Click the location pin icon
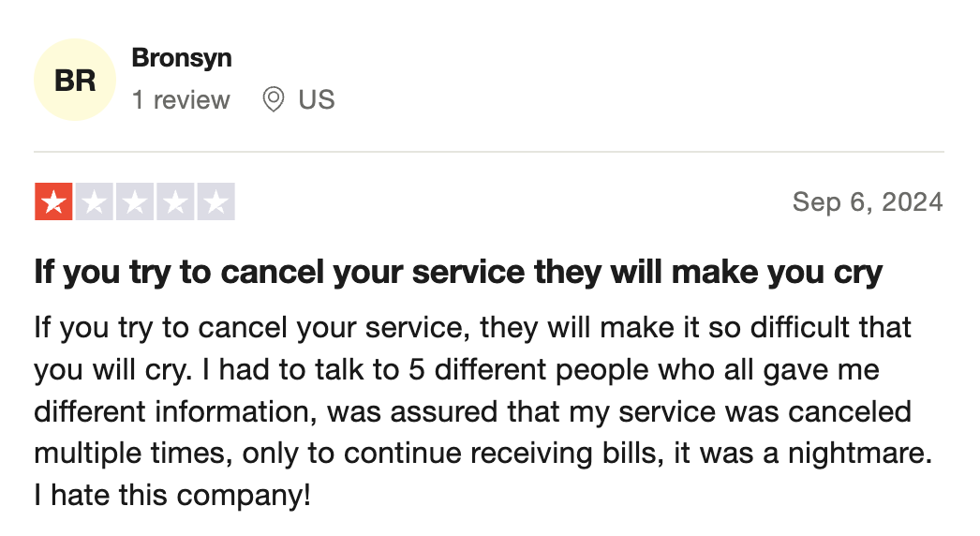The width and height of the screenshot is (980, 536). (274, 99)
